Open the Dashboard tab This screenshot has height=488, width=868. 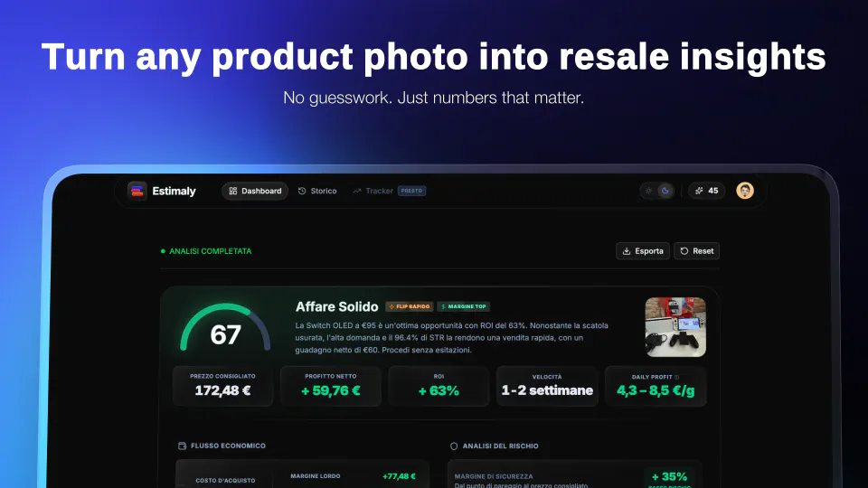tap(255, 191)
